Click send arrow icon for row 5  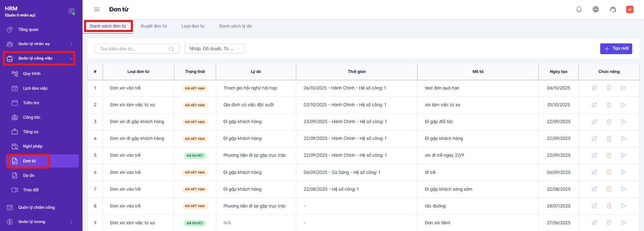pyautogui.click(x=623, y=155)
